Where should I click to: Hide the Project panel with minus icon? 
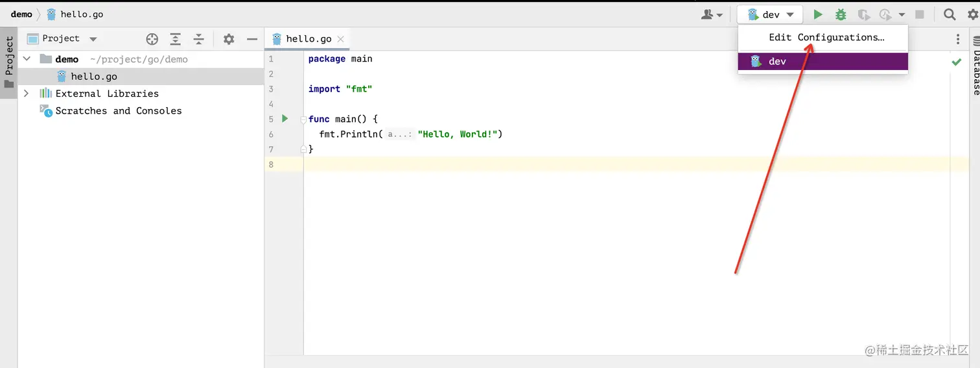252,39
